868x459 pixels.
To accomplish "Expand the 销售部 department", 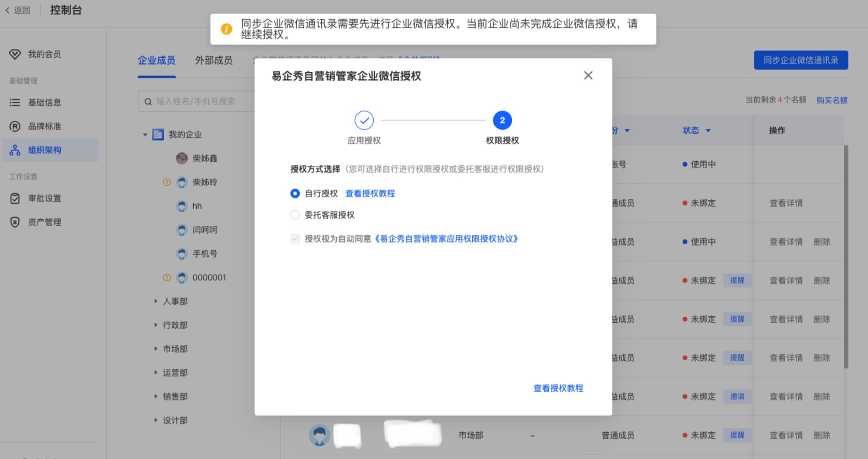I will click(156, 396).
